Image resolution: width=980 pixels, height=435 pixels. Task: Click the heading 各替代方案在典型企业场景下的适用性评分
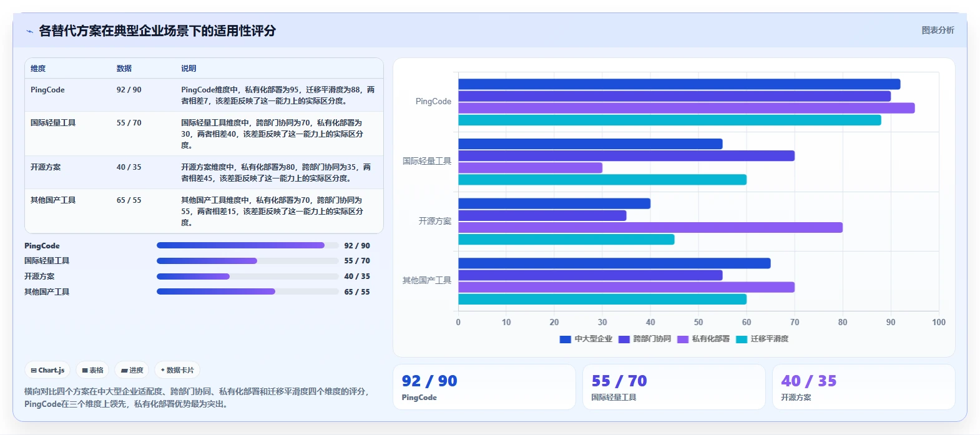tap(157, 31)
